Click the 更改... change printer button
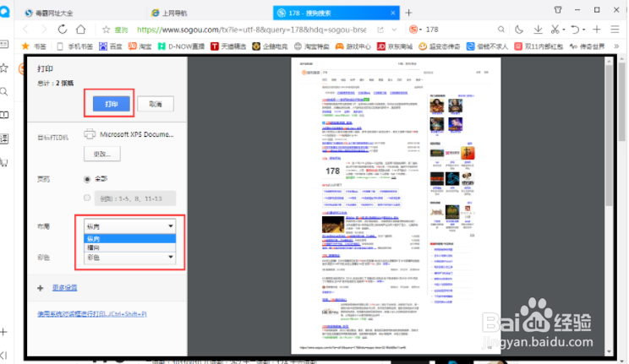The width and height of the screenshot is (629, 364). [102, 154]
